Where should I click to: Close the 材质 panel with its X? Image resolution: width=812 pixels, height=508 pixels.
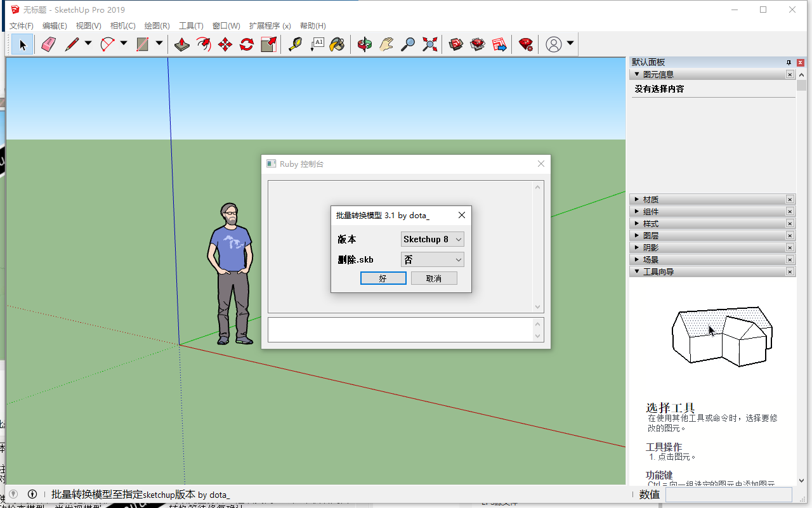coord(790,200)
